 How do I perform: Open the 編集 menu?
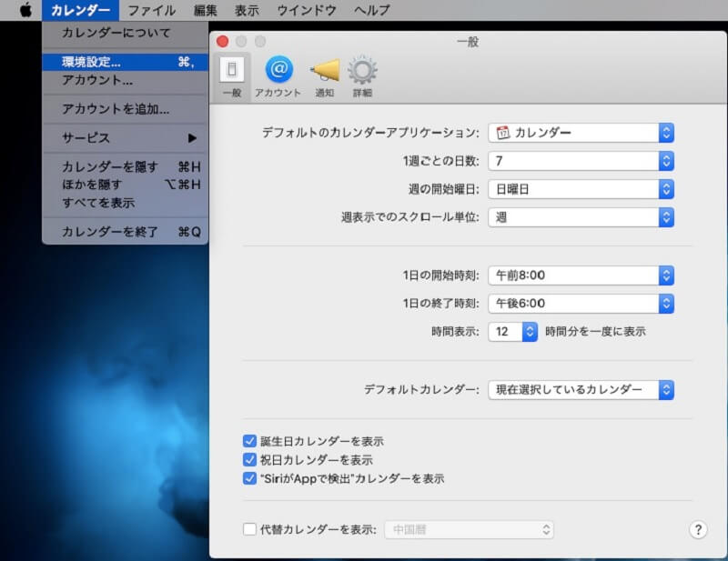click(x=206, y=10)
